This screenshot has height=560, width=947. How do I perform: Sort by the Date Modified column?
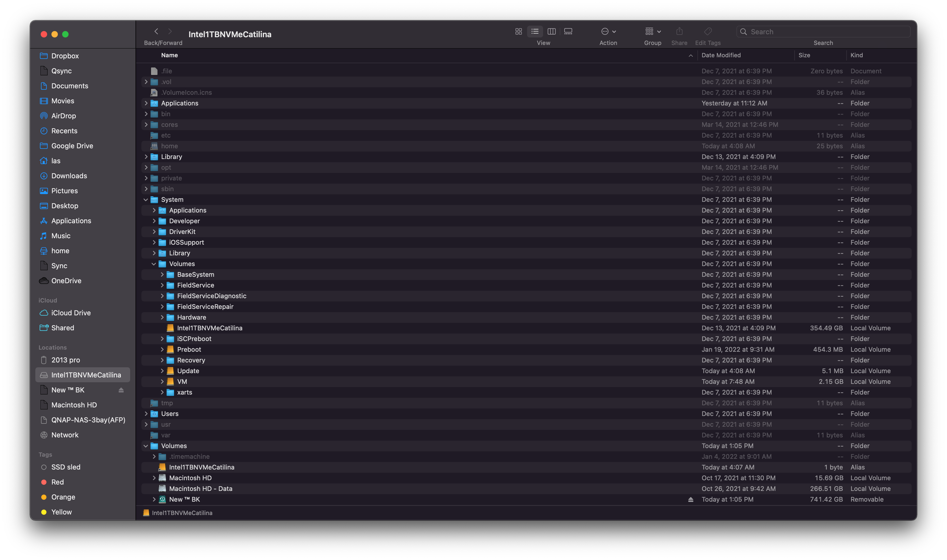click(721, 55)
